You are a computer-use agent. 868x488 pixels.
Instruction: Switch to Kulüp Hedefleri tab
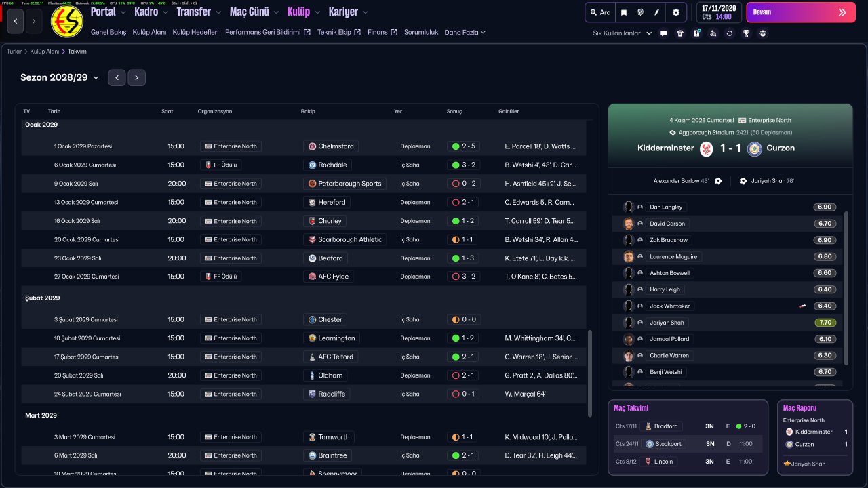(196, 32)
